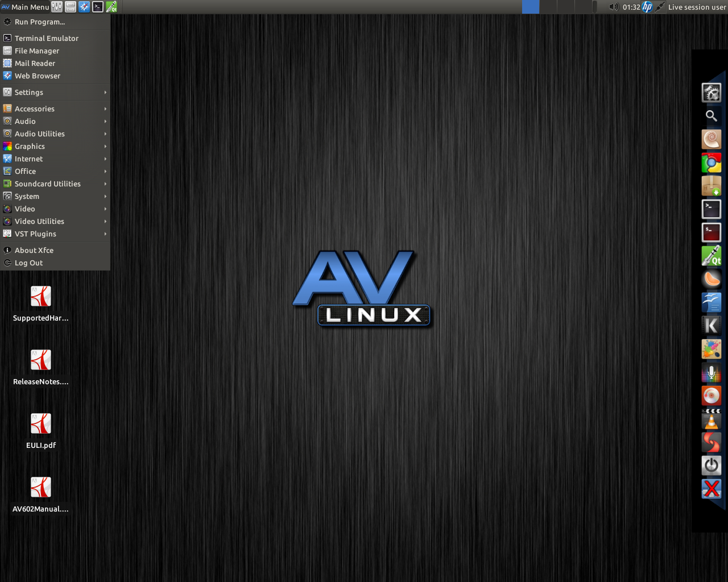
Task: Open VLC traffic cone icon in the dock
Action: point(712,419)
